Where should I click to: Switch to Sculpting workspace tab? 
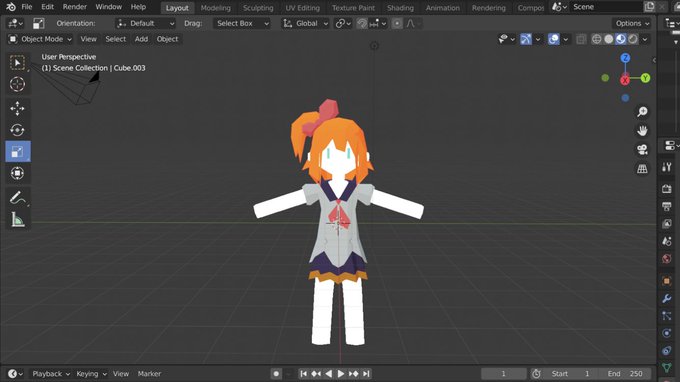pos(258,8)
